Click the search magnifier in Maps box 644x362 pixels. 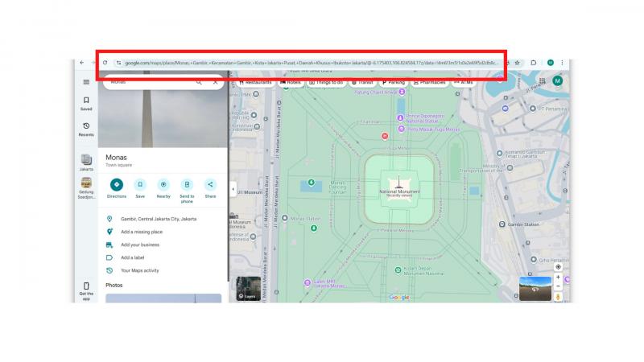pyautogui.click(x=199, y=82)
